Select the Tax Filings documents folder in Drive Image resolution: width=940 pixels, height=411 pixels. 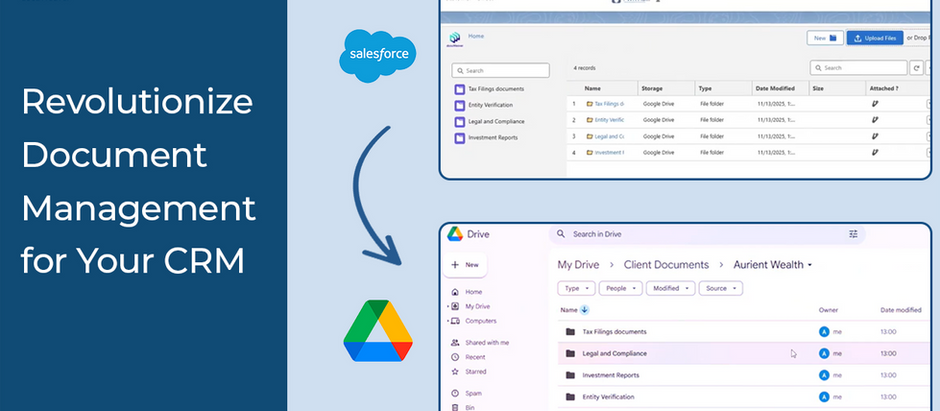click(743, 332)
